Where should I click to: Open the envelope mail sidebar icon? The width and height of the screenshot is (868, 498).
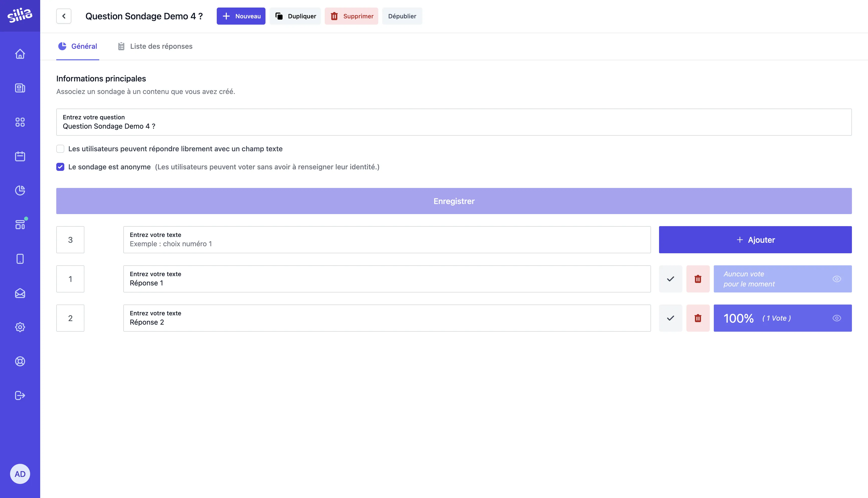[x=20, y=293]
